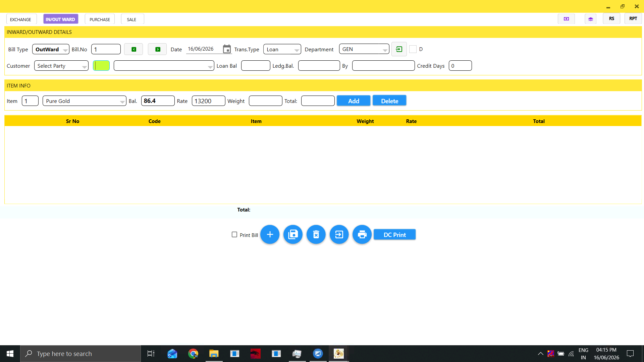Open the date calendar picker icon
Screen dimensions: 644x362
(x=227, y=49)
